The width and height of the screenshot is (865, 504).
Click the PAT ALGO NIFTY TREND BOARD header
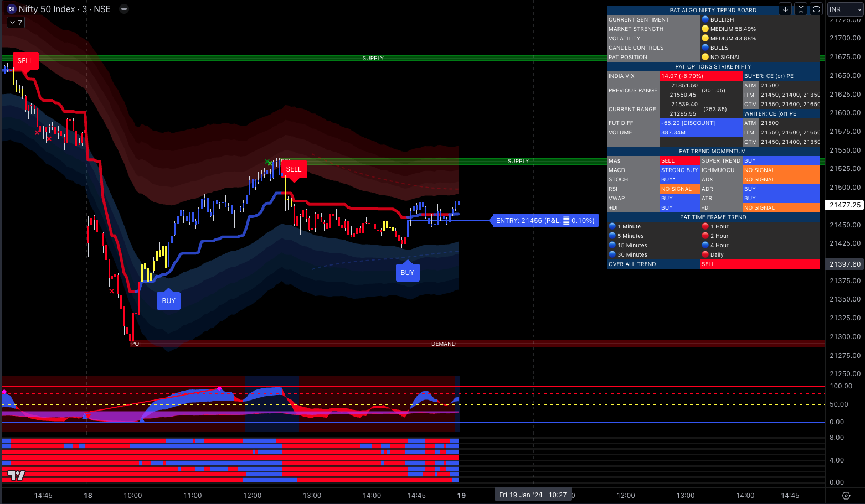click(713, 10)
